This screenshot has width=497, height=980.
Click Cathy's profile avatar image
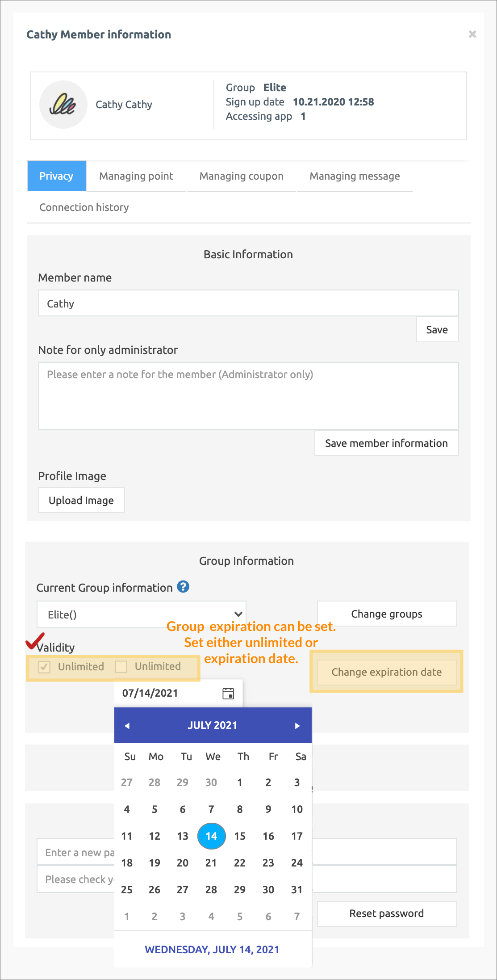tap(63, 105)
